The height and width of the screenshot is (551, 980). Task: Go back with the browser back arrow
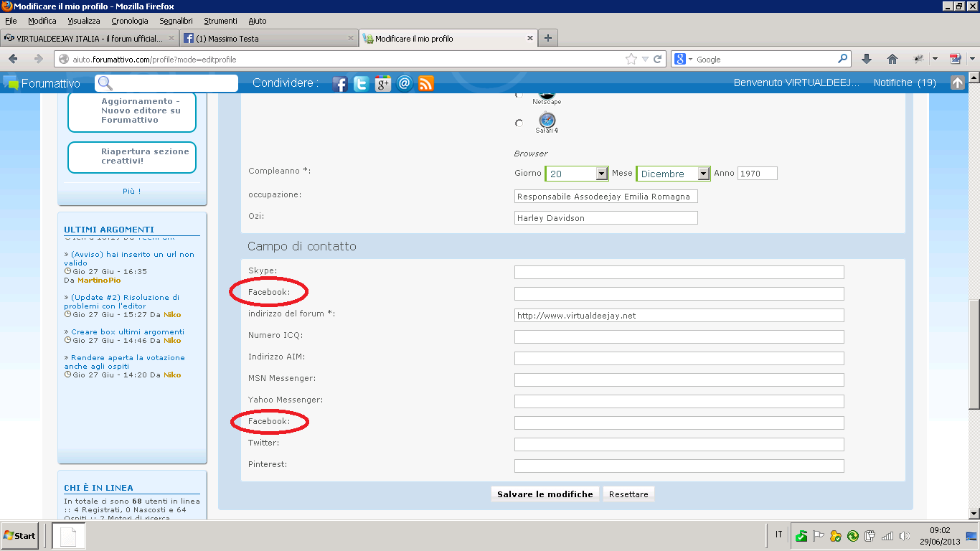[x=14, y=59]
